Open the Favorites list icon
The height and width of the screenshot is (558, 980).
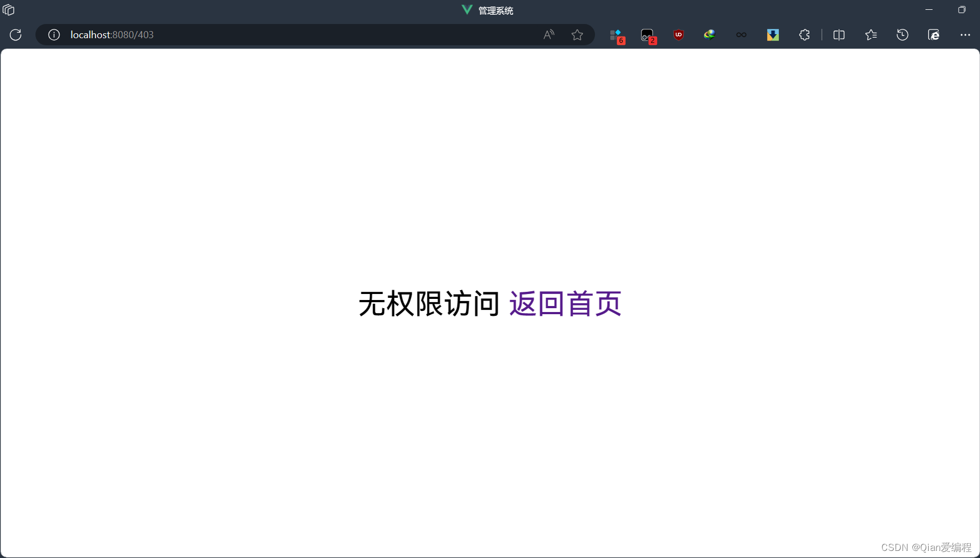tap(871, 35)
